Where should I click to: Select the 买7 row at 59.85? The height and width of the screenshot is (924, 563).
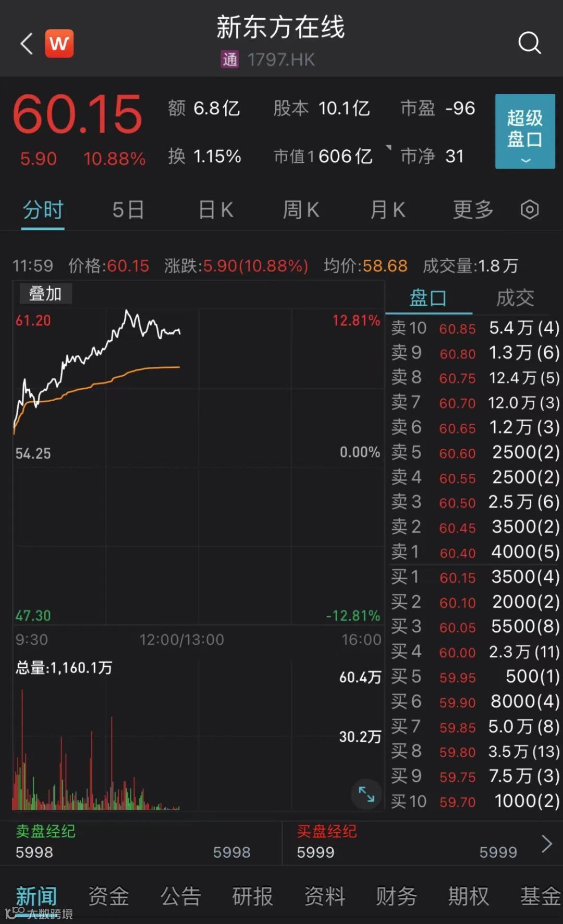[475, 726]
